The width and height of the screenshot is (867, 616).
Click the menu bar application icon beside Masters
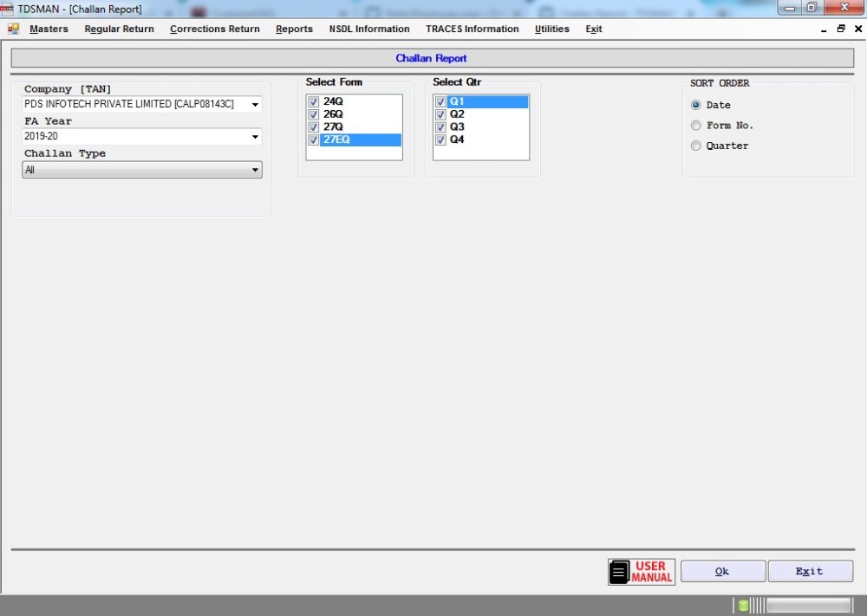click(13, 29)
